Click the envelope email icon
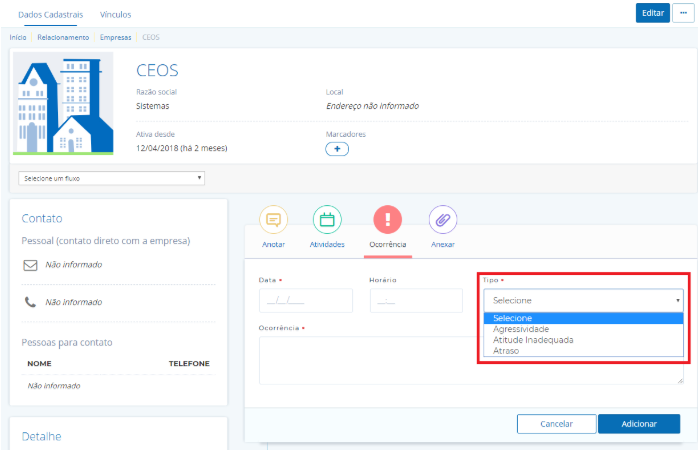Image resolution: width=698 pixels, height=450 pixels. pyautogui.click(x=30, y=266)
